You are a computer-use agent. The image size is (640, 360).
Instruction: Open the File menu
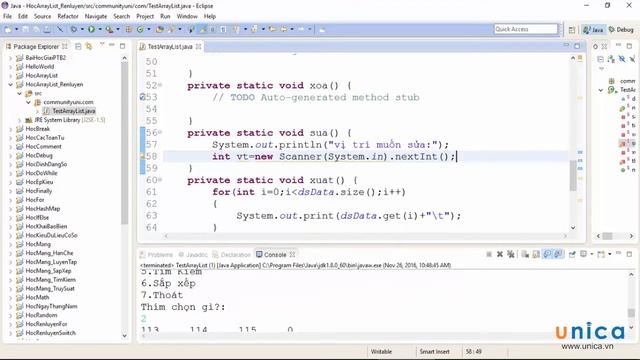(7, 16)
